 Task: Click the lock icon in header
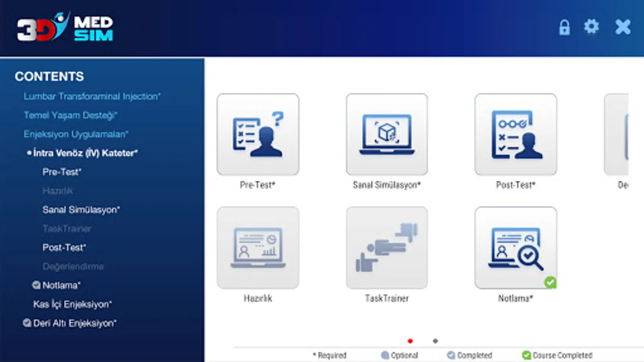pos(564,27)
